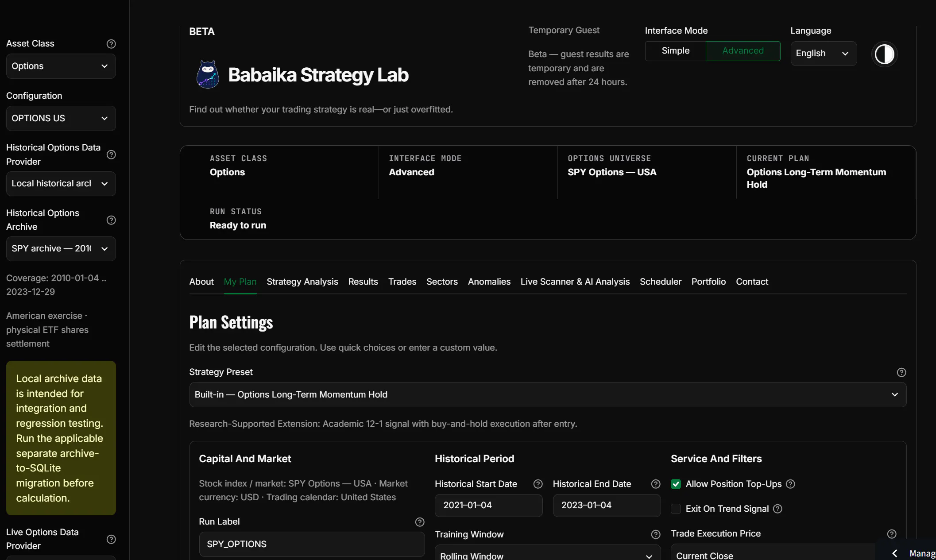
Task: Switch interface mode to Simple
Action: (x=675, y=51)
